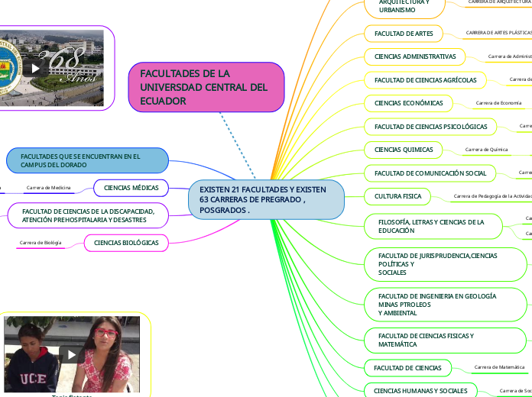Select the CIENCIAS MÉDICAS node
This screenshot has width=532, height=397.
pyautogui.click(x=131, y=188)
